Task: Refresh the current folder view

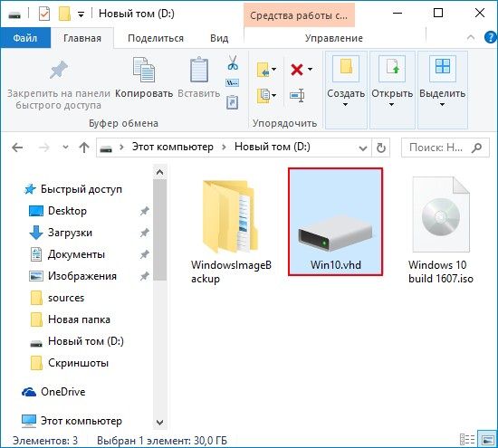Action: (381, 148)
